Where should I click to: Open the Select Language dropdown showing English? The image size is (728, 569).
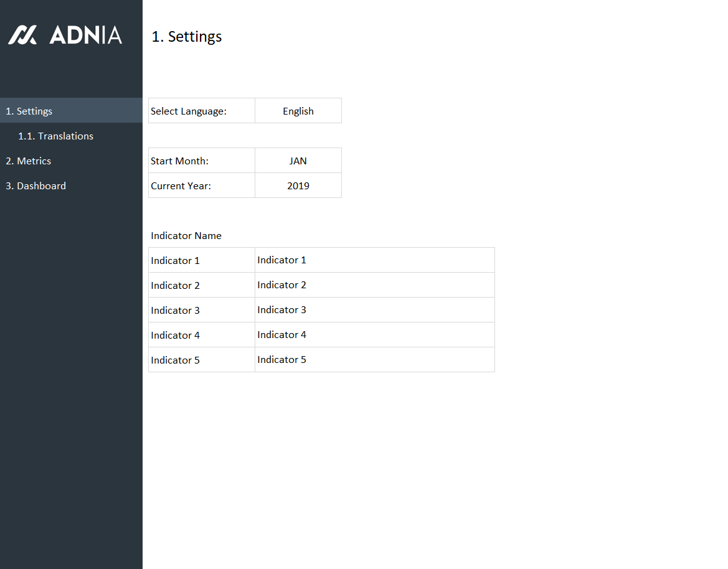click(298, 111)
